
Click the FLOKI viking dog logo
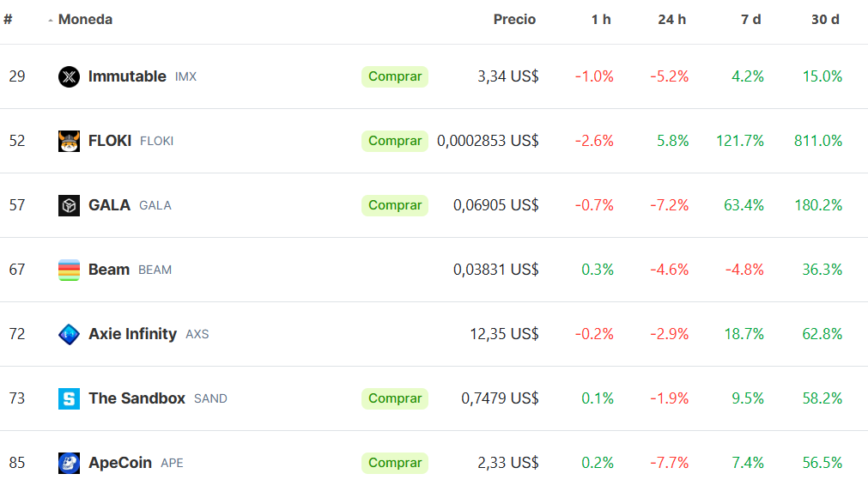pyautogui.click(x=69, y=141)
